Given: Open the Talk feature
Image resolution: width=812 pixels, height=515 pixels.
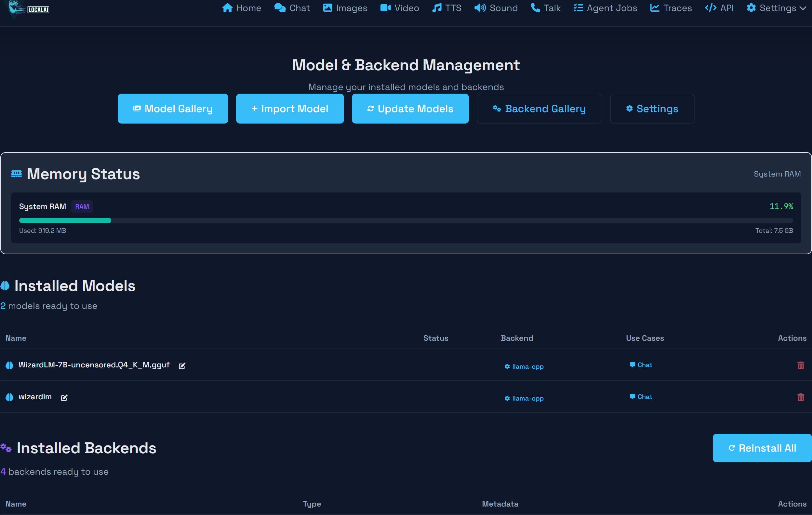Looking at the screenshot, I should click(x=545, y=8).
